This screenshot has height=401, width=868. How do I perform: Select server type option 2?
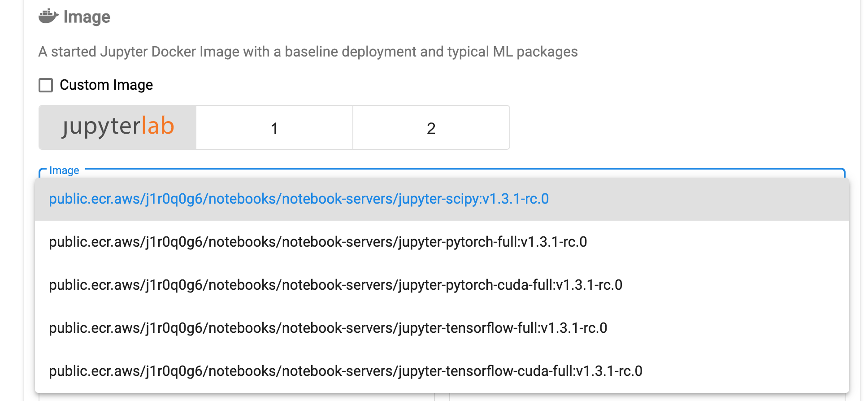click(x=431, y=127)
